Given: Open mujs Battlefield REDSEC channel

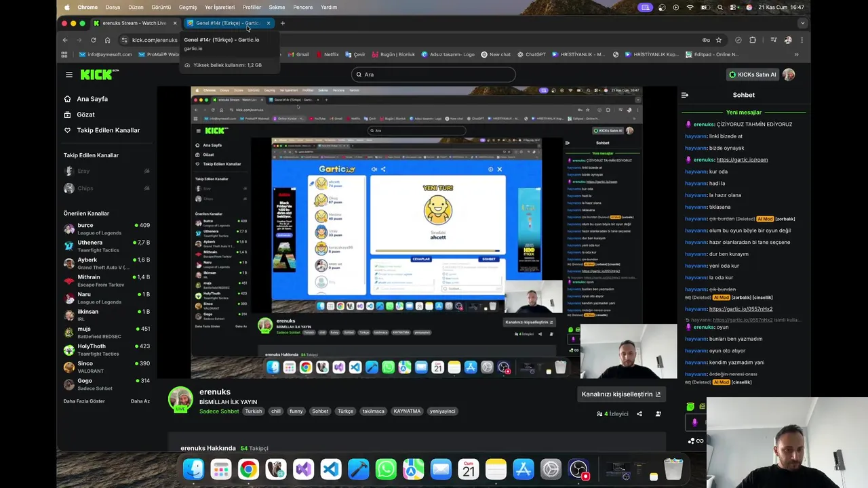Looking at the screenshot, I should [106, 332].
